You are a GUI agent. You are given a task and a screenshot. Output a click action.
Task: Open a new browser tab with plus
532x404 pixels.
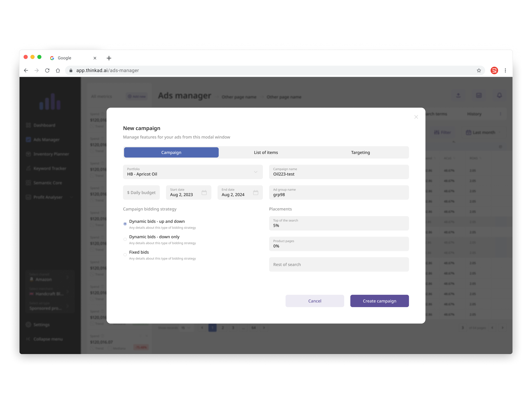click(109, 58)
